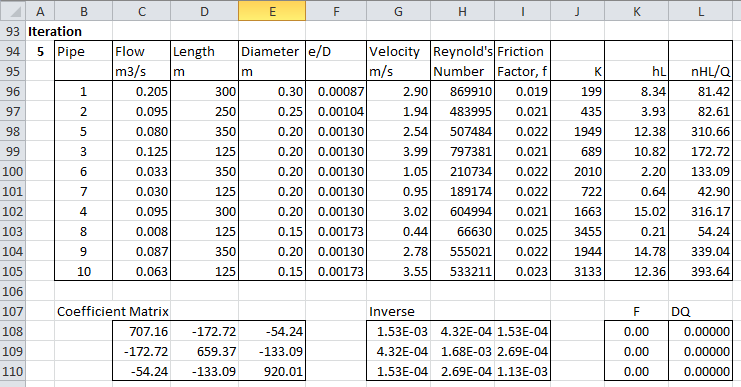Click the 'Length' header cell
This screenshot has width=741, height=387.
[205, 51]
